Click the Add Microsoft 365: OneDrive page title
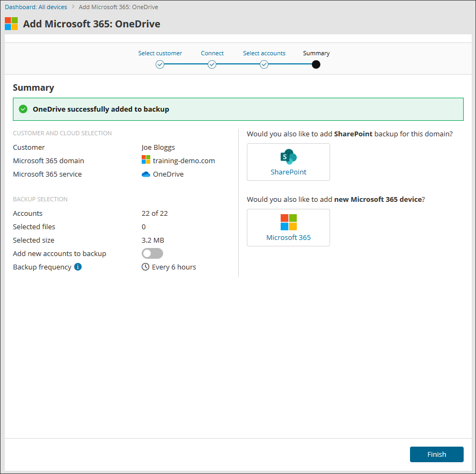The height and width of the screenshot is (474, 476). pos(92,24)
